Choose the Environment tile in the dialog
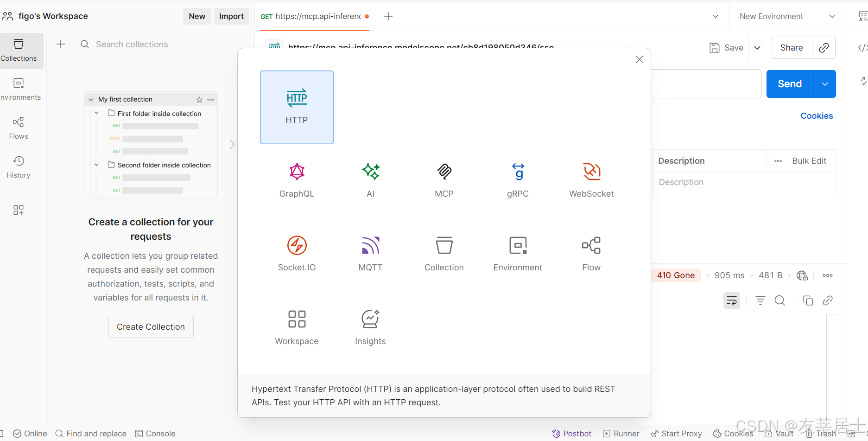 tap(518, 254)
